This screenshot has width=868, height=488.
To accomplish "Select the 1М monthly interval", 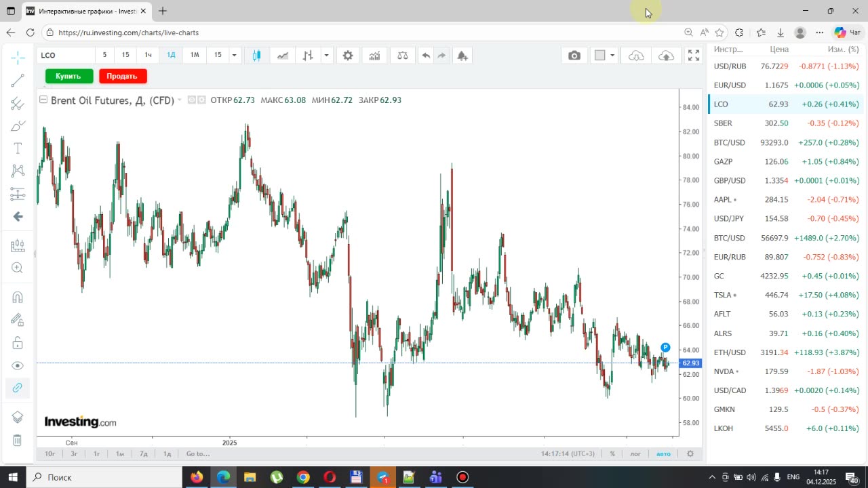I will [195, 55].
